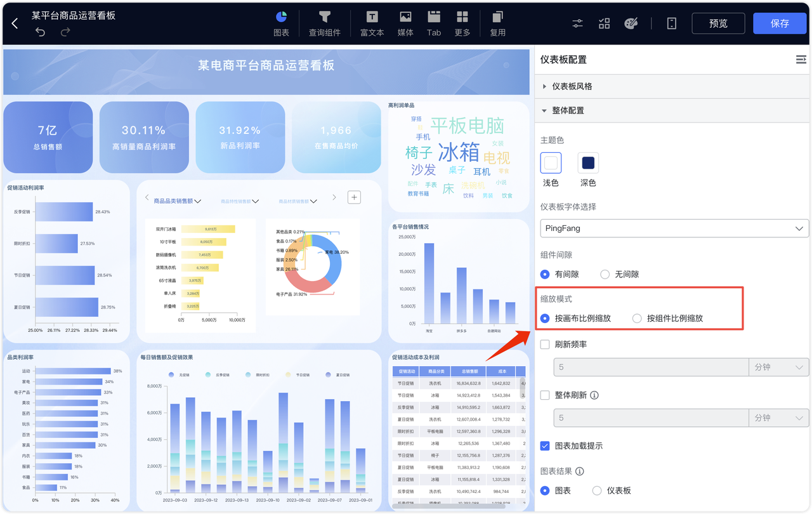Open the sliders settings icon in toolbar
The image size is (812, 514).
pyautogui.click(x=577, y=23)
